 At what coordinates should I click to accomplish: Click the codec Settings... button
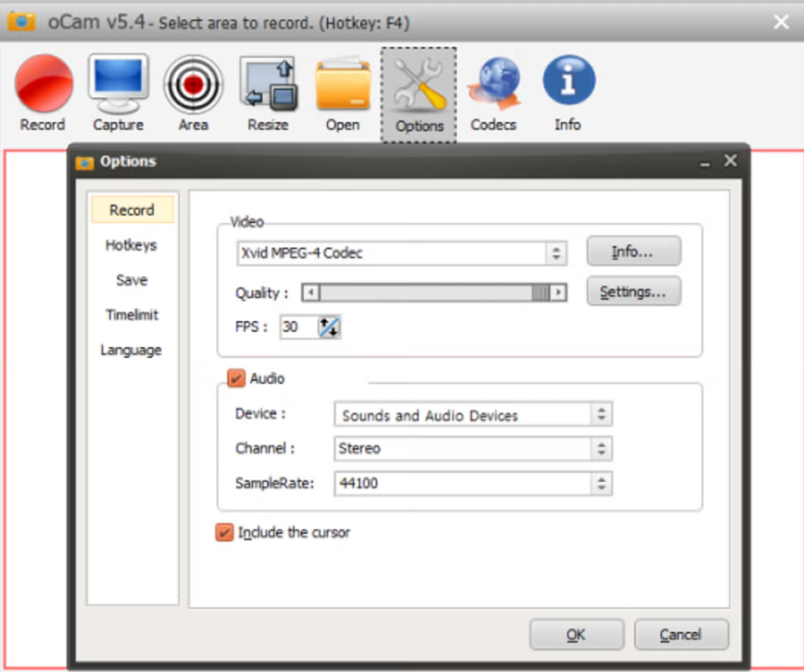[x=634, y=291]
